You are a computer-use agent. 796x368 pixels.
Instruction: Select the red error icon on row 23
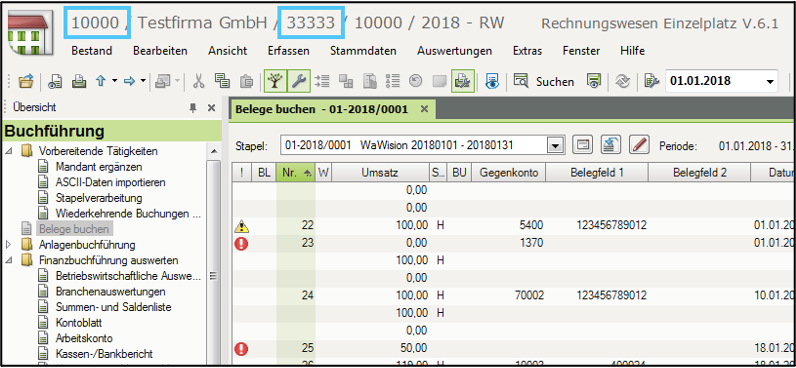(x=242, y=244)
